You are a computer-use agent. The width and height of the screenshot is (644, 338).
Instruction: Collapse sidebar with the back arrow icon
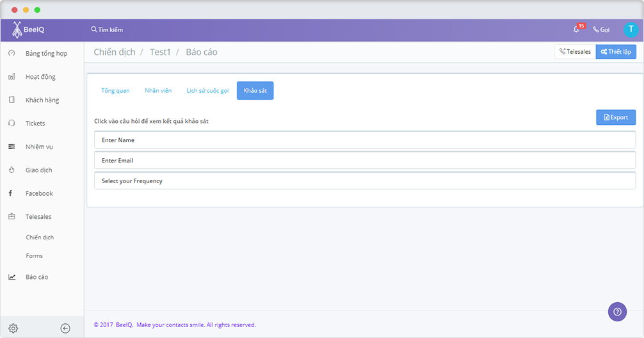(x=65, y=328)
